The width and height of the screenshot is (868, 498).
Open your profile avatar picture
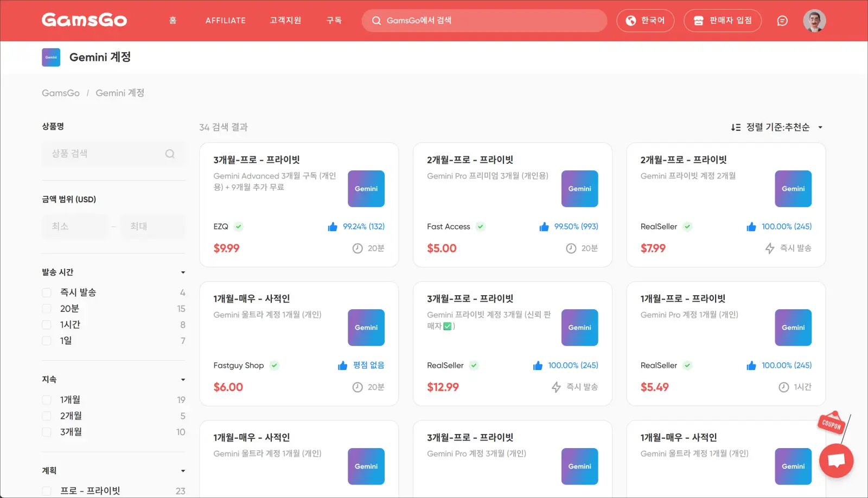pyautogui.click(x=814, y=20)
